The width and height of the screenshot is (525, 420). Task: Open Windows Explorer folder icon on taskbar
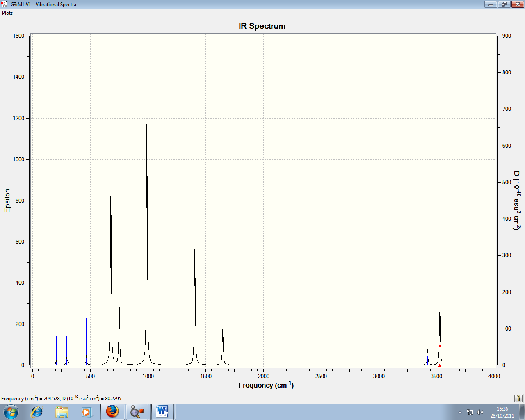pos(62,412)
